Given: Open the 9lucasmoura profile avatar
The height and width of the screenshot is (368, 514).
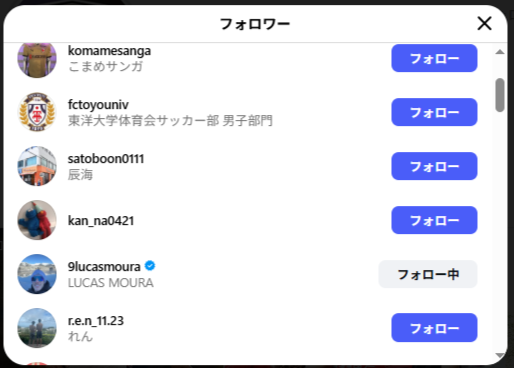Looking at the screenshot, I should [x=37, y=274].
